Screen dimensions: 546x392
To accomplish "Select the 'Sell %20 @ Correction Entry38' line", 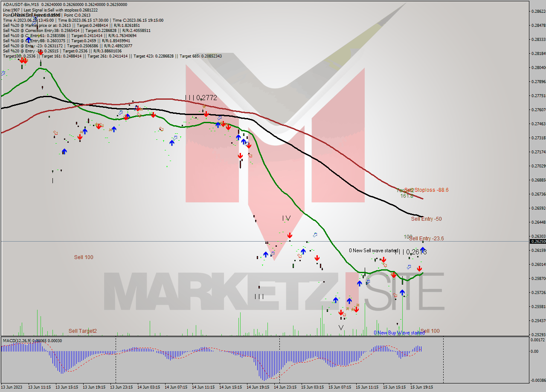I will pyautogui.click(x=76, y=30).
